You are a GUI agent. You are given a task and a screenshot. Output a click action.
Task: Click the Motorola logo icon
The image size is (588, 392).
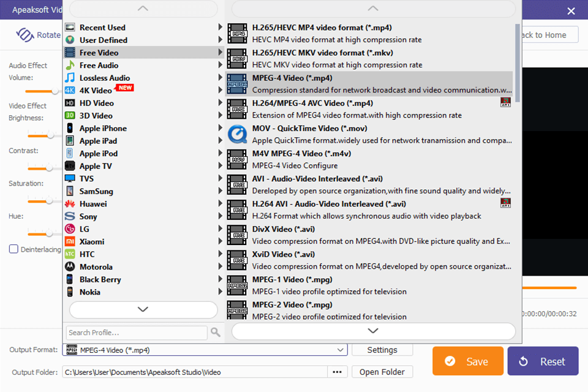click(x=70, y=266)
